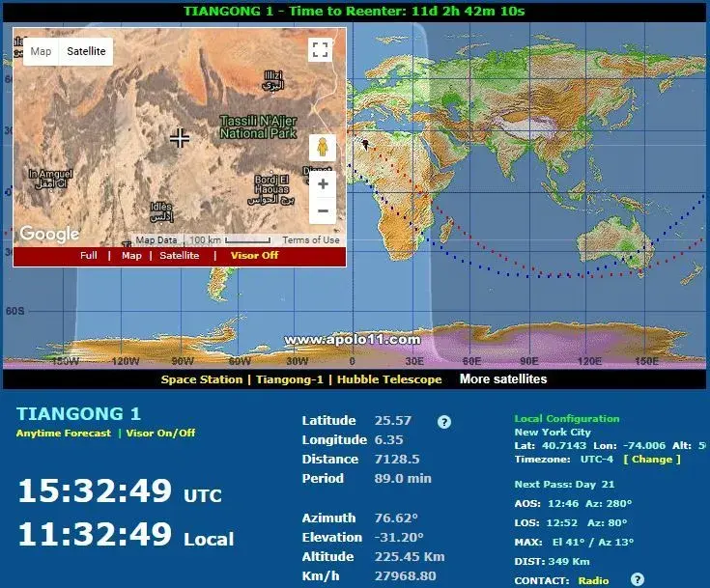Switch the Google map to Satellite view
Screen dimensions: 710x588
point(86,51)
